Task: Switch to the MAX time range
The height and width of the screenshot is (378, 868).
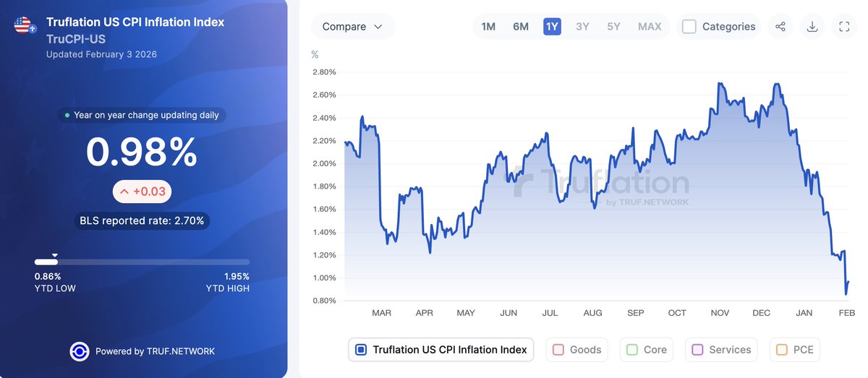Action: point(650,27)
